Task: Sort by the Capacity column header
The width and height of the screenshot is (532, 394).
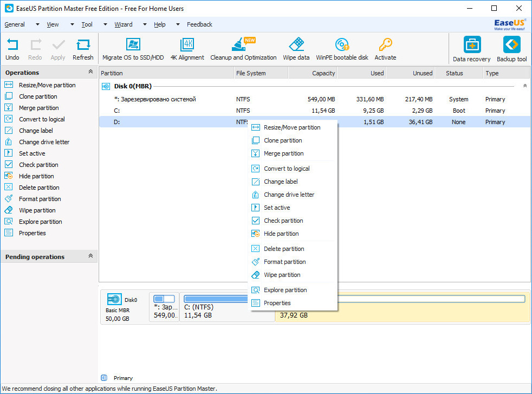Action: click(x=313, y=73)
